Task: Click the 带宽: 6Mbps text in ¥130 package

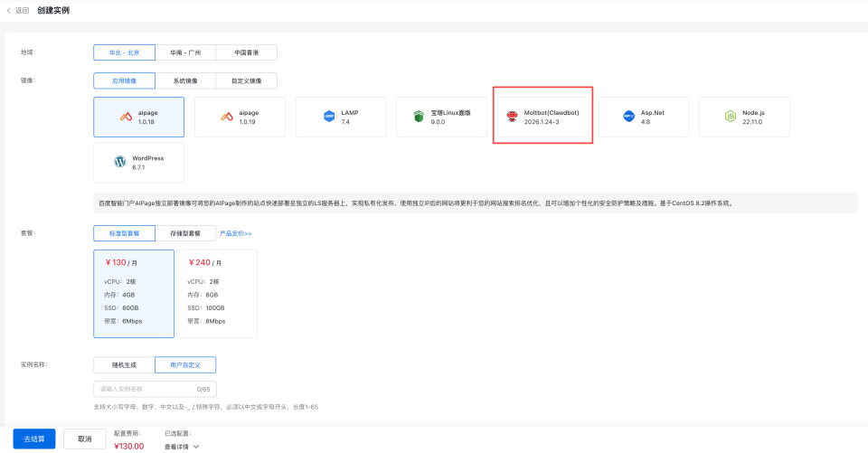Action: (x=123, y=321)
